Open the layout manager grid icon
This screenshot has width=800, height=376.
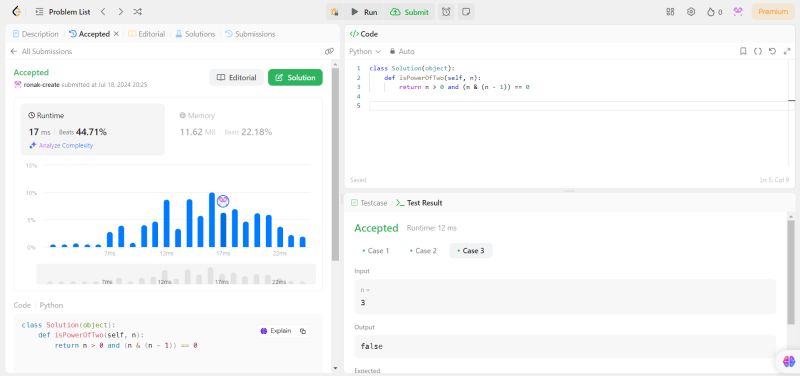click(670, 12)
